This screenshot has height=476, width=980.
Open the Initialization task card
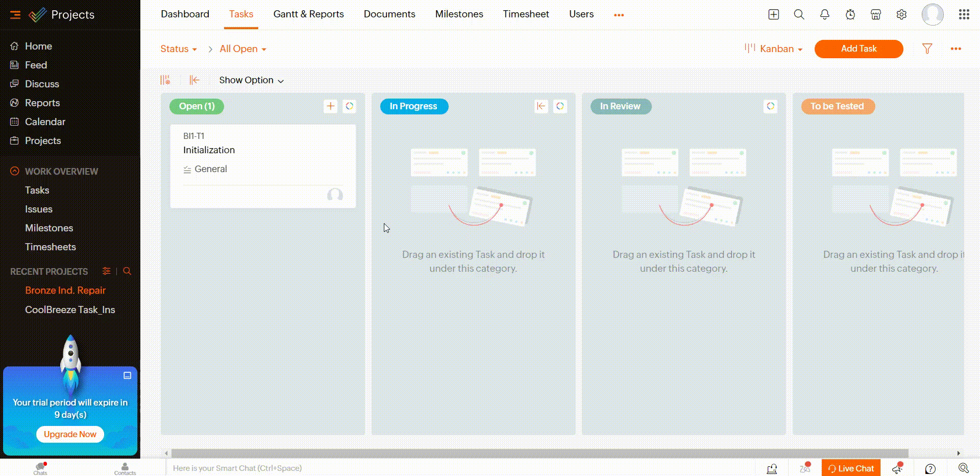pos(209,150)
